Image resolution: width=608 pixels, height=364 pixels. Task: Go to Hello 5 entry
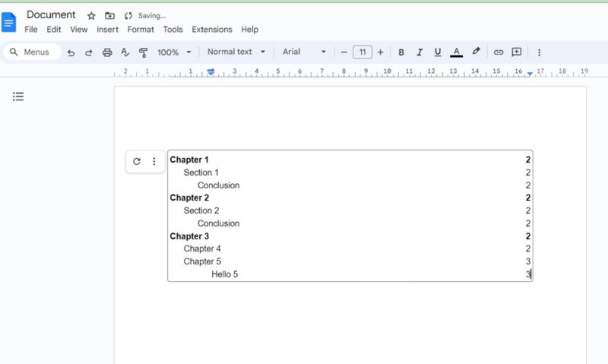click(224, 274)
